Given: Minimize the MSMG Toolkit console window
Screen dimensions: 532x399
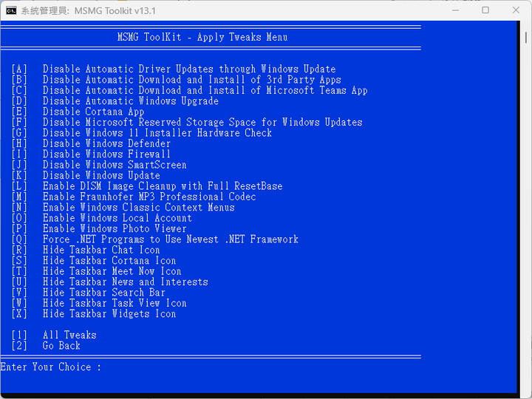Looking at the screenshot, I should pos(455,10).
